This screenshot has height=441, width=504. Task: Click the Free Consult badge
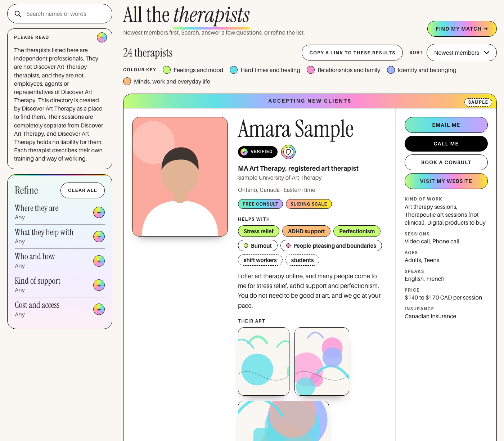pos(260,204)
